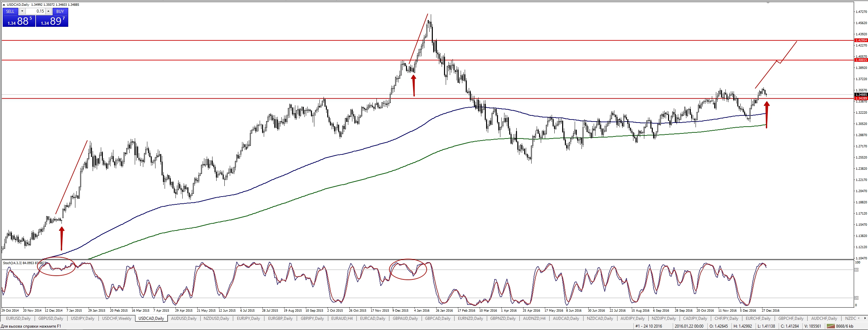Open the GBPAUD,Daily chart tab
Image resolution: width=868 pixels, height=330 pixels.
405,318
